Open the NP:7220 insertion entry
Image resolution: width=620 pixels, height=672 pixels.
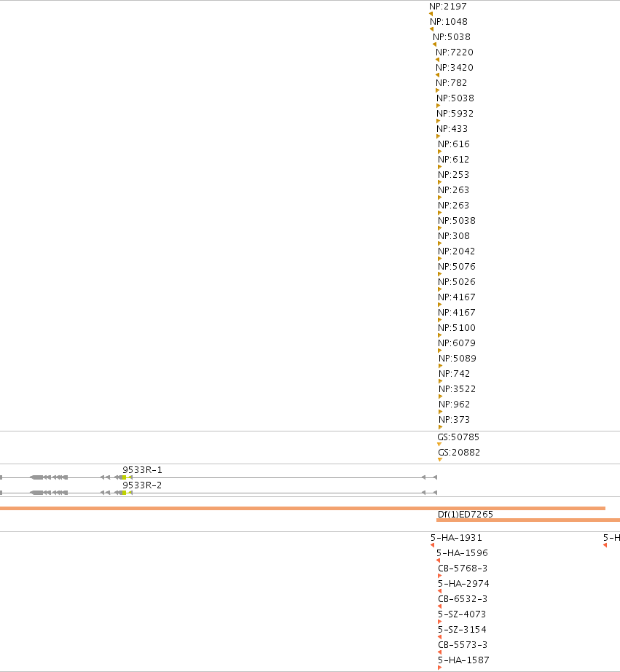[x=455, y=52]
